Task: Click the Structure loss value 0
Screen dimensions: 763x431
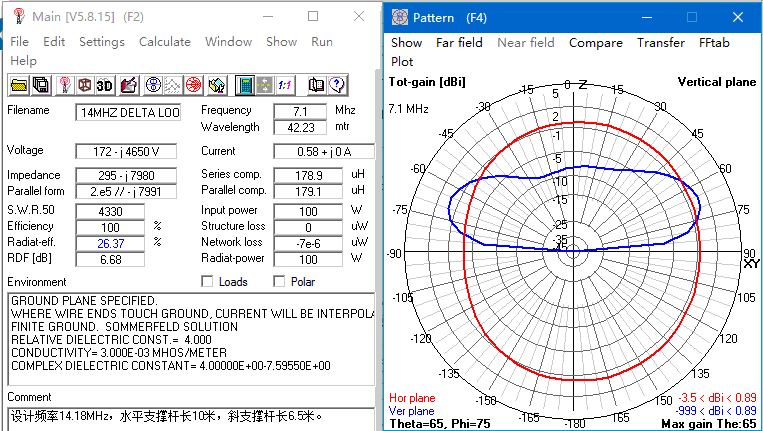Action: click(308, 227)
